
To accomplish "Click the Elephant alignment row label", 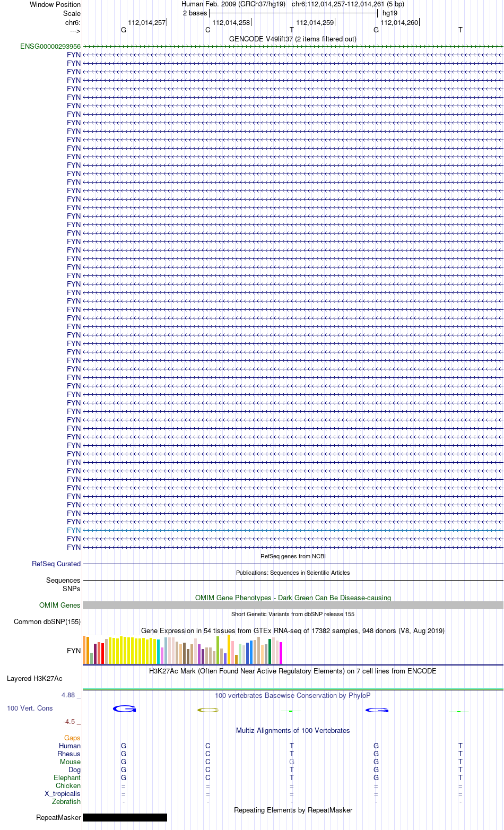I will [67, 778].
